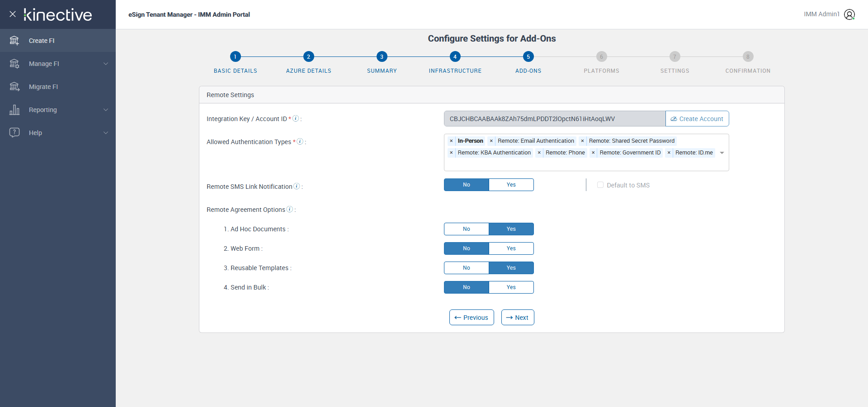Set Web Form to No
The height and width of the screenshot is (407, 868).
[x=467, y=248]
